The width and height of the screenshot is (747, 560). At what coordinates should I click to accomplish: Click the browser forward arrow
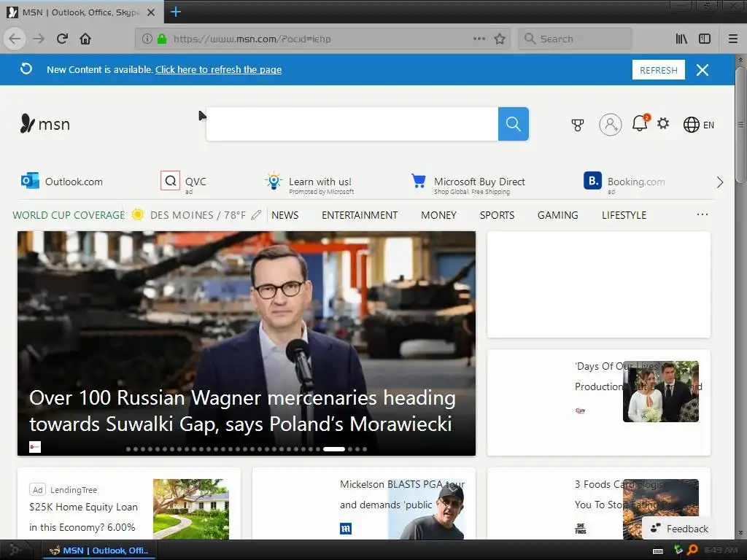click(x=39, y=39)
